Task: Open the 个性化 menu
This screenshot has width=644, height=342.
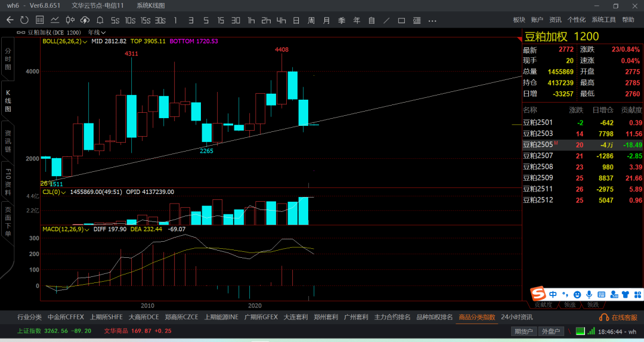Action: click(x=577, y=20)
